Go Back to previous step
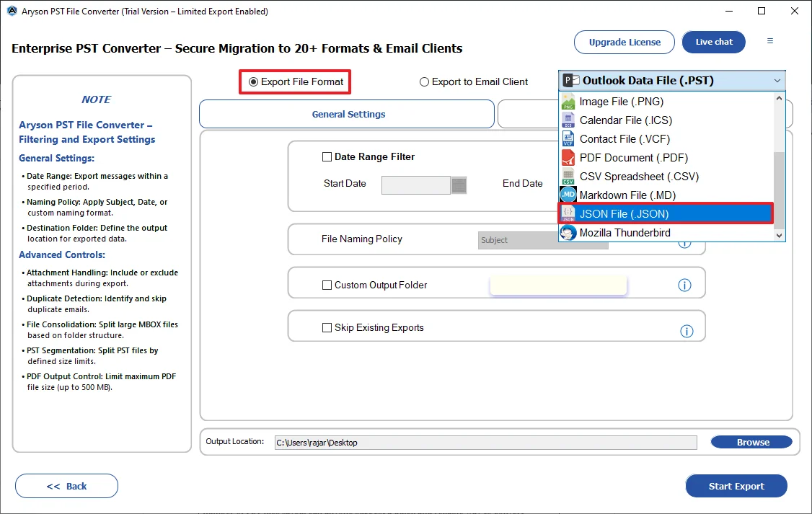The image size is (812, 514). [x=66, y=486]
